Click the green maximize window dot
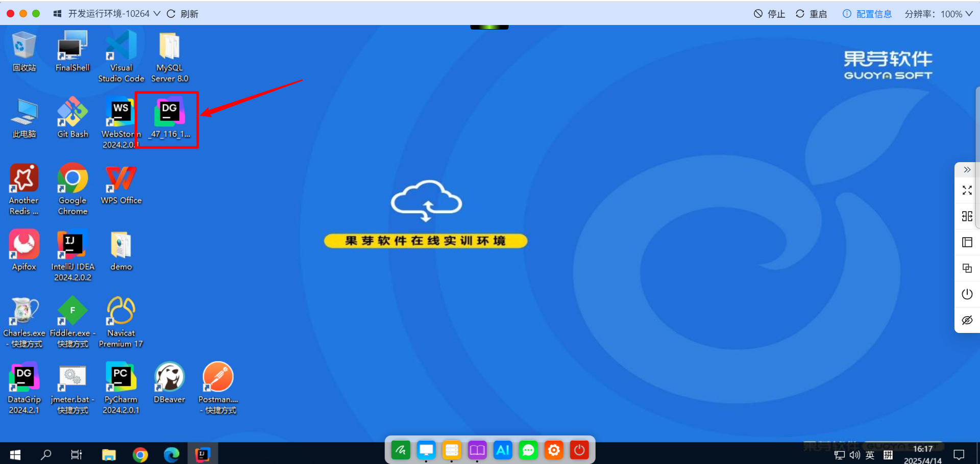This screenshot has height=464, width=980. click(x=36, y=14)
